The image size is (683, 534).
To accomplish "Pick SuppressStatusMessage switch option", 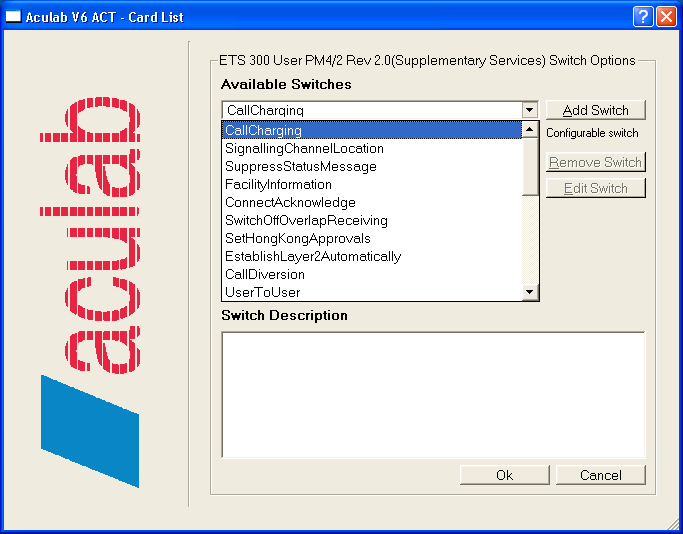I will point(372,166).
